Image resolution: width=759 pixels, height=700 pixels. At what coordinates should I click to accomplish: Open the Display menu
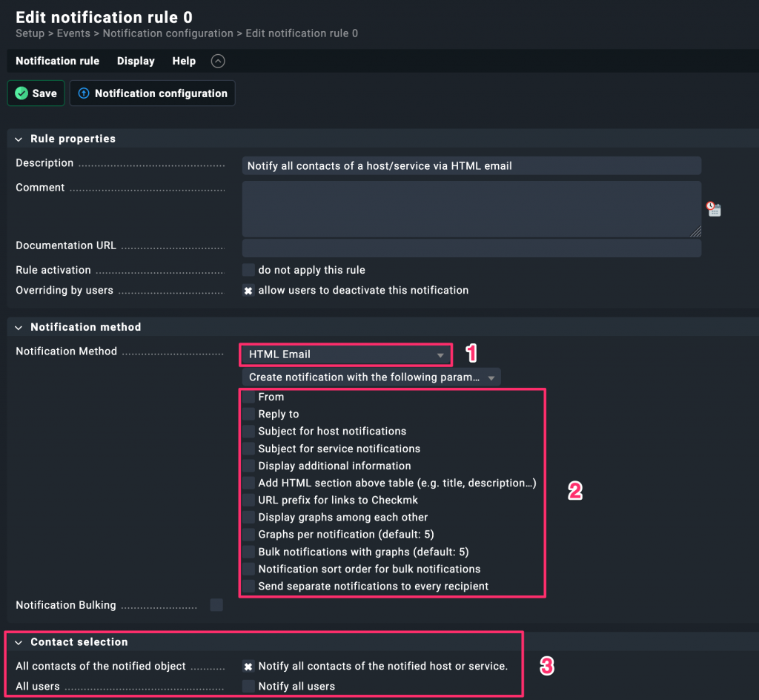(x=136, y=62)
